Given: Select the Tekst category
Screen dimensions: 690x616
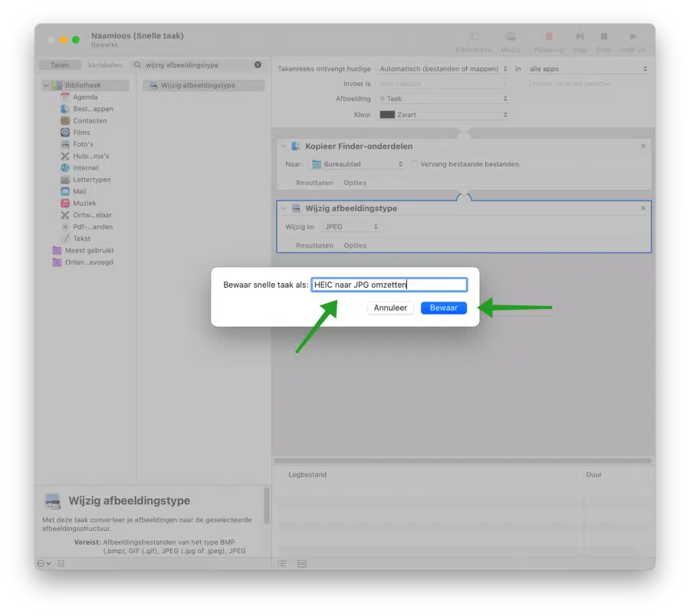Looking at the screenshot, I should tap(81, 239).
